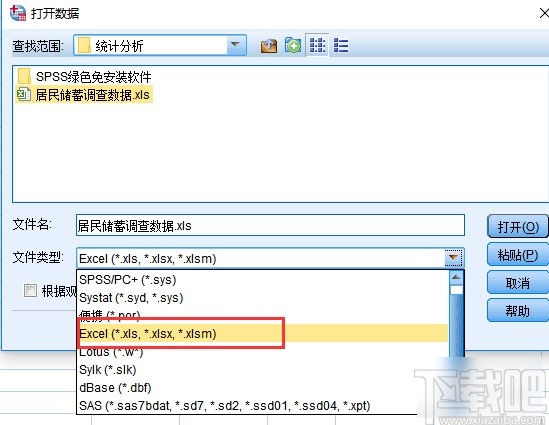This screenshot has width=549, height=425.
Task: Click the 取消 button
Action: (518, 283)
